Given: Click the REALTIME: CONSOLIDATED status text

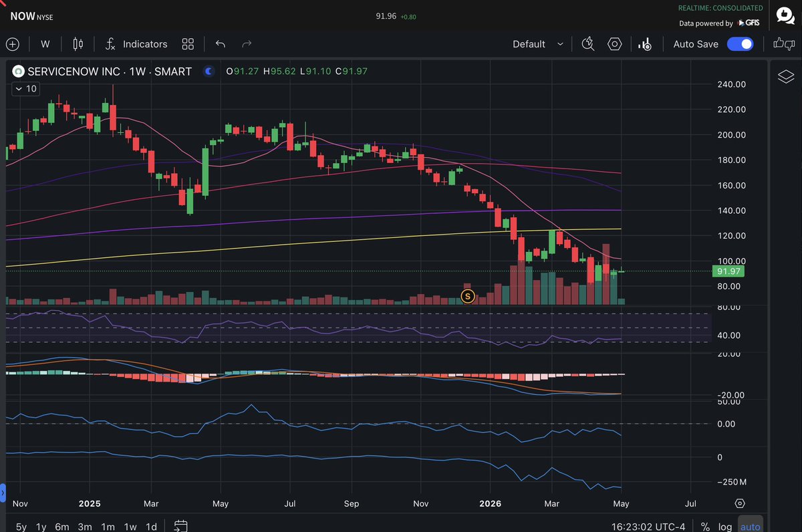Looking at the screenshot, I should coord(720,8).
